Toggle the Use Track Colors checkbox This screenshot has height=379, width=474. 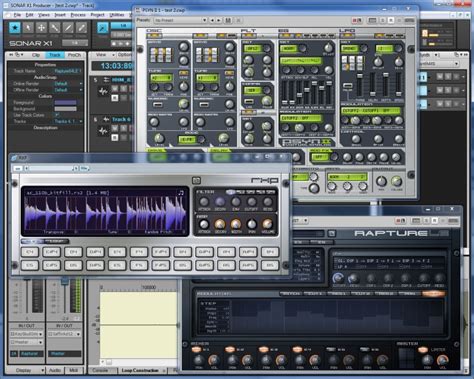tap(57, 115)
